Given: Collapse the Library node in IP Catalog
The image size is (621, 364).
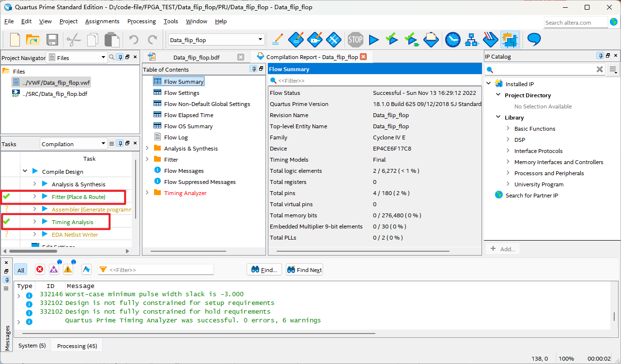Looking at the screenshot, I should point(498,117).
